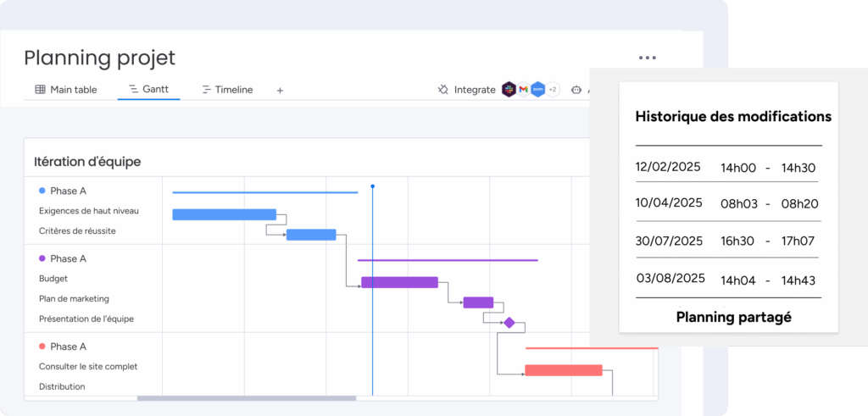The height and width of the screenshot is (416, 868).
Task: Open the Slack integration icon
Action: [x=509, y=89]
